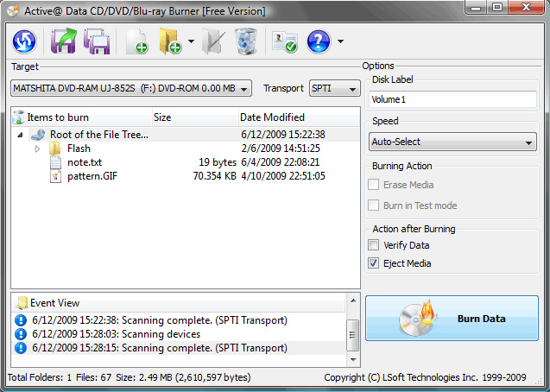The image size is (550, 392).
Task: Select pattern.GIF in the file list
Action: coord(91,175)
